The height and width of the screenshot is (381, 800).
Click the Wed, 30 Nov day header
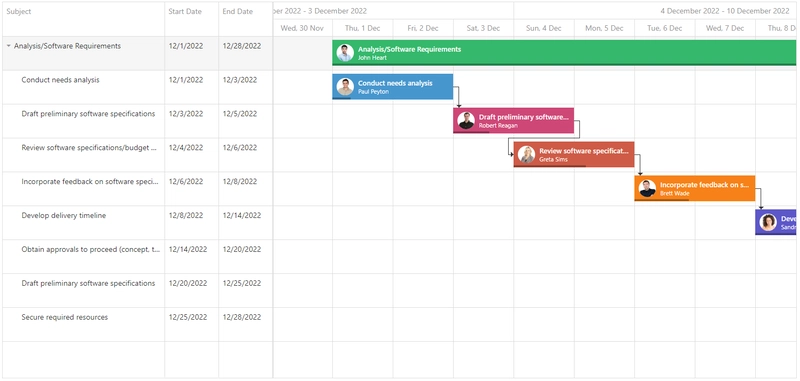(303, 28)
